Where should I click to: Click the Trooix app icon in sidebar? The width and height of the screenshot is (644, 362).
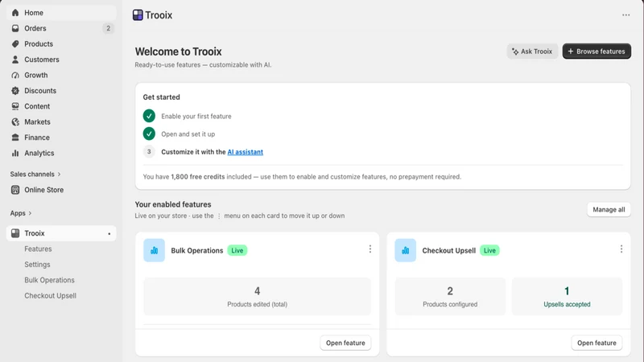[x=15, y=233]
